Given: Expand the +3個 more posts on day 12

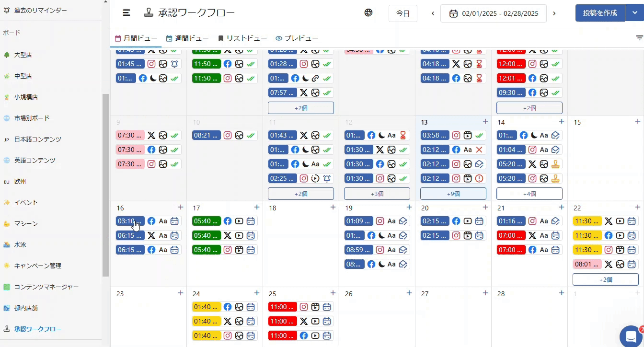Looking at the screenshot, I should (x=377, y=194).
